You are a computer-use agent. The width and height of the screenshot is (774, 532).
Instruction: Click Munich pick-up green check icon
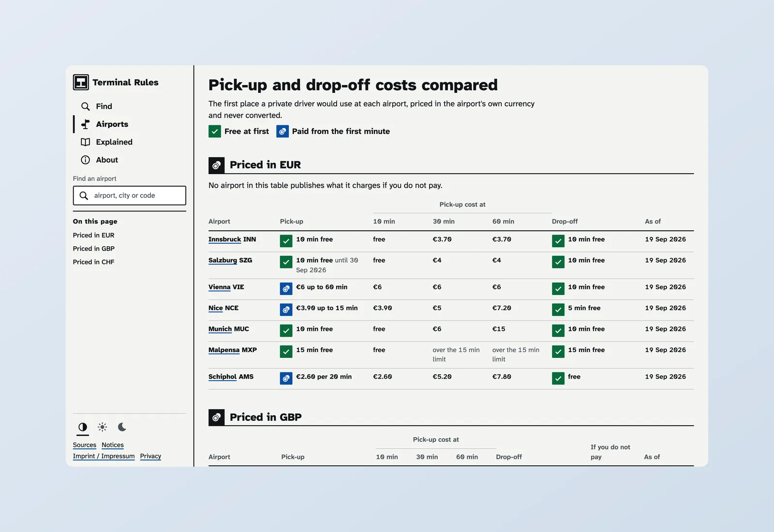[x=286, y=330]
